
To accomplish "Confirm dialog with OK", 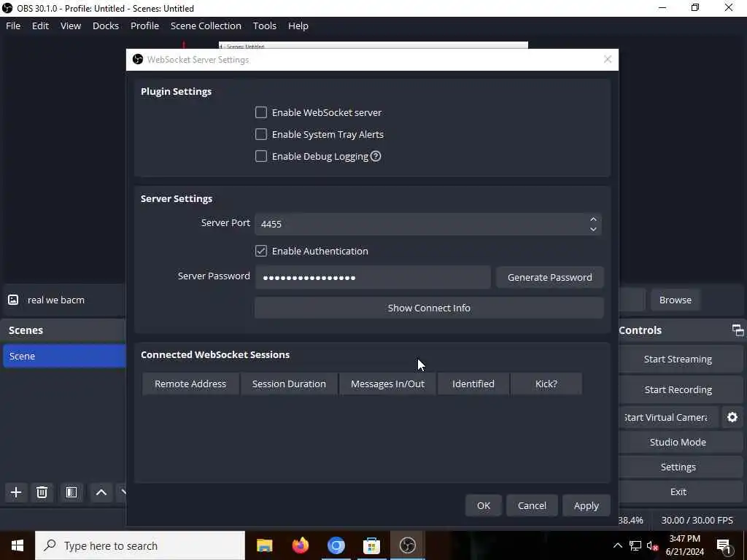I will (484, 506).
